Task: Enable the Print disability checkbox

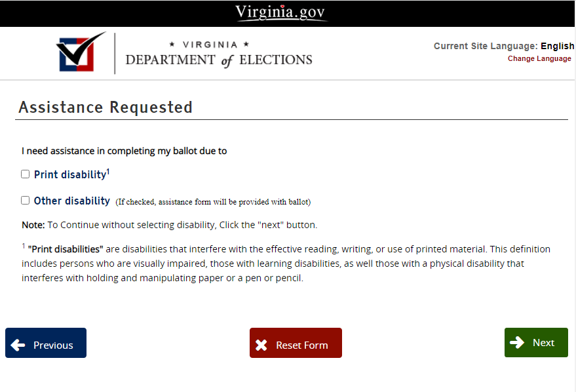Action: pos(26,174)
